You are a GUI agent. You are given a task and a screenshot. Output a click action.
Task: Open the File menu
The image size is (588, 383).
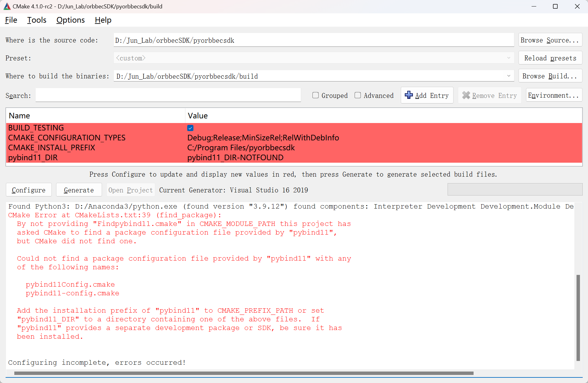tap(11, 20)
